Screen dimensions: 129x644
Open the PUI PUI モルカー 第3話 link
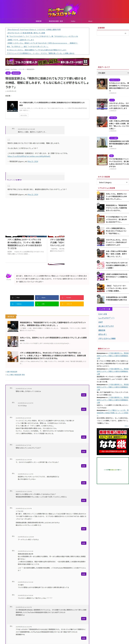[x=26, y=33]
